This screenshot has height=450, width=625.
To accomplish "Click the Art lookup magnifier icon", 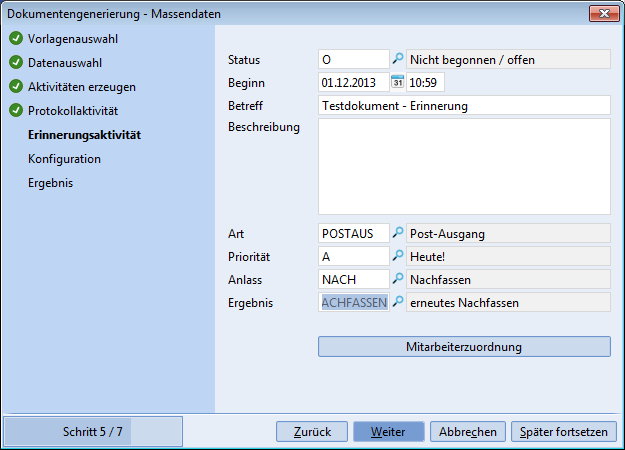I will pyautogui.click(x=398, y=233).
